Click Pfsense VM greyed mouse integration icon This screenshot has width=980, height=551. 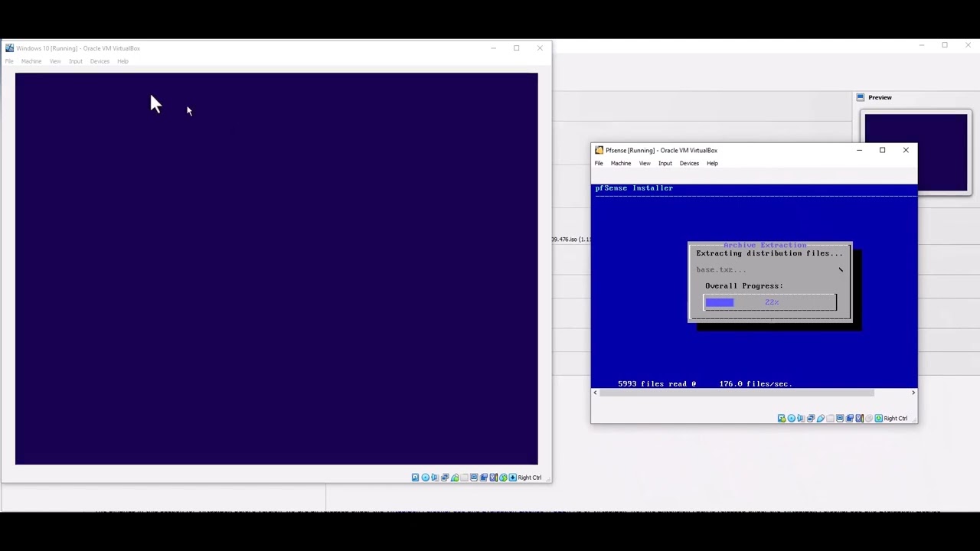coord(869,418)
